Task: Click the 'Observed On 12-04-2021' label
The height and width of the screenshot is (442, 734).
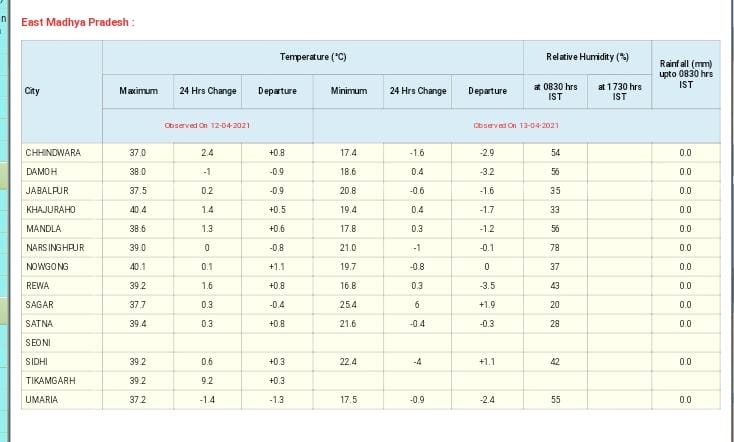Action: [x=208, y=126]
